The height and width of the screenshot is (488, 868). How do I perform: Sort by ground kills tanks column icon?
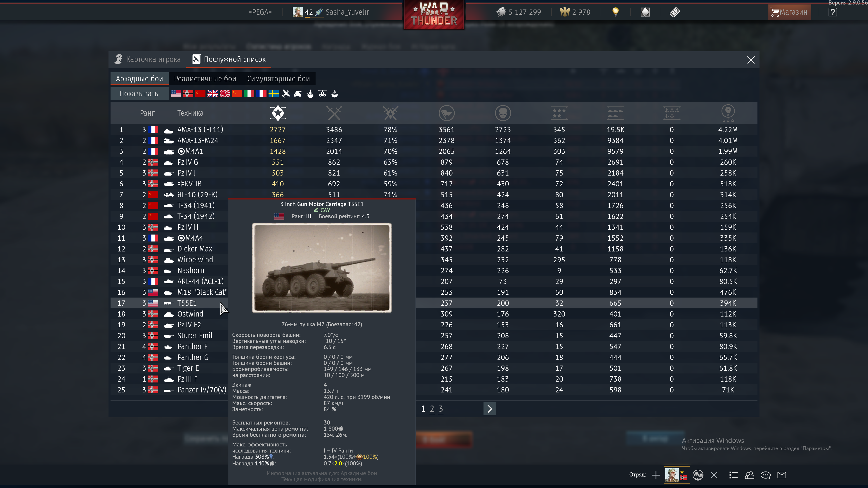615,113
